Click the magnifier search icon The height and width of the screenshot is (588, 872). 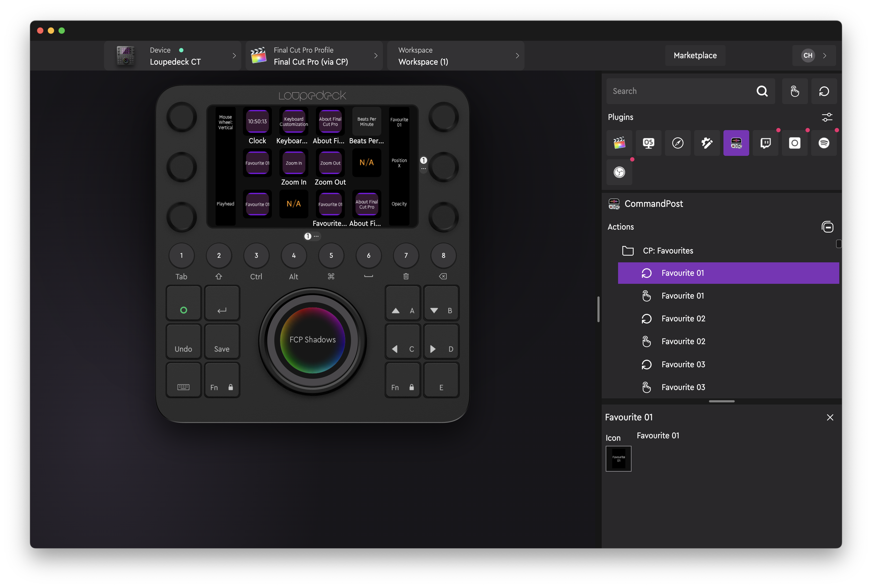click(762, 91)
